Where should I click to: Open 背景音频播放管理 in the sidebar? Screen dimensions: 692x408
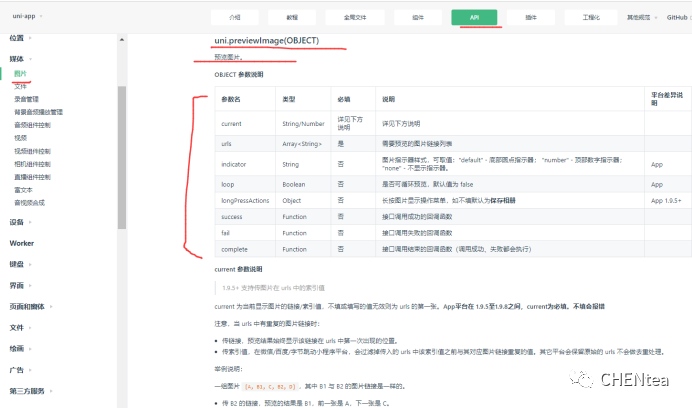38,112
